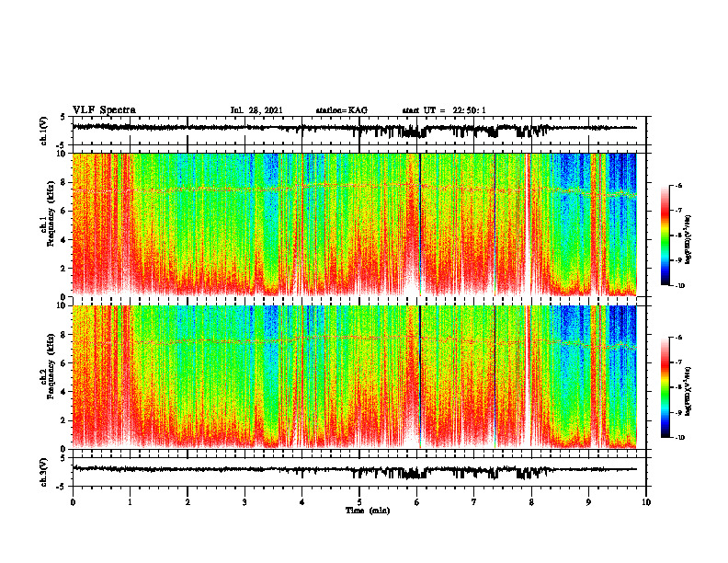Click time axis tick label "6"
The width and height of the screenshot is (728, 563).
[x=417, y=502]
